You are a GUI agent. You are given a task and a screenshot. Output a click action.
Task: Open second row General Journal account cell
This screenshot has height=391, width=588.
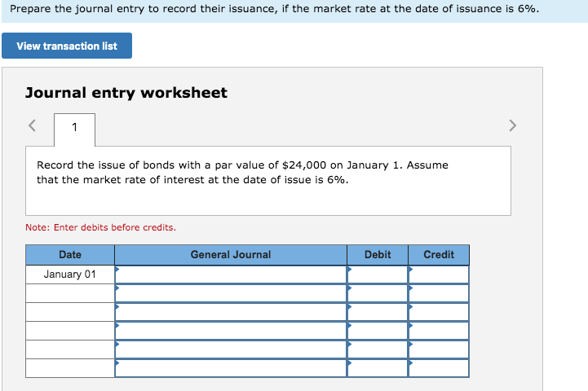[231, 293]
